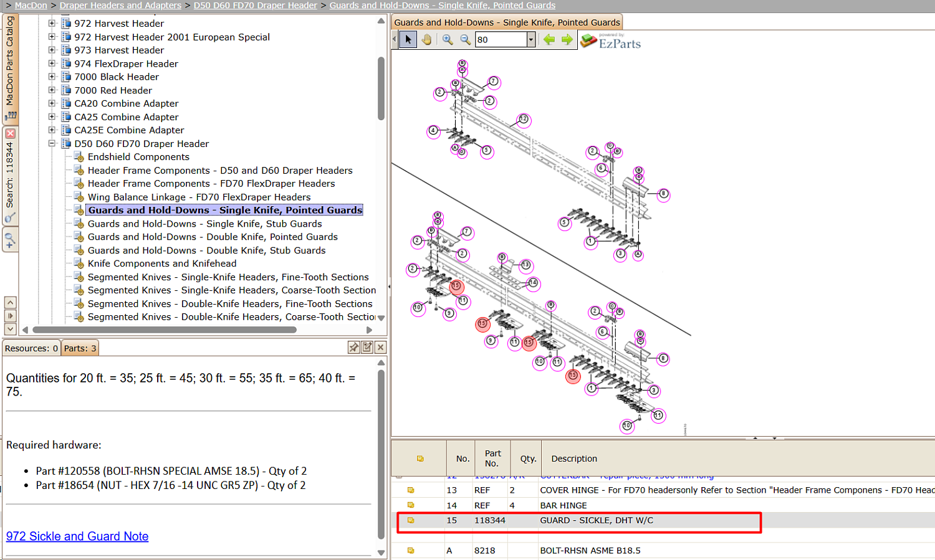Select Wing Balance Linkage - FD70 FlexDraper Headers

[199, 197]
